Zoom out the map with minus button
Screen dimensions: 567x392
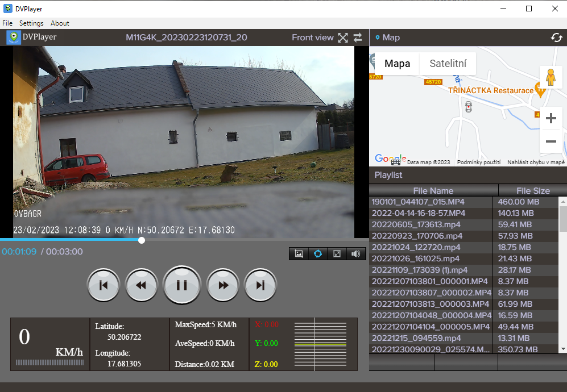point(551,141)
